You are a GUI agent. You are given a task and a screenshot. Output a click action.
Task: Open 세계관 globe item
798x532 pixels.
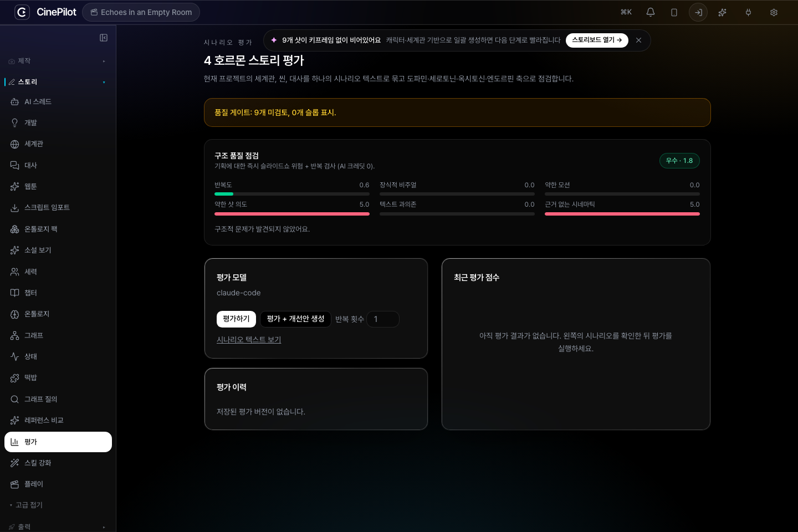tap(58, 144)
